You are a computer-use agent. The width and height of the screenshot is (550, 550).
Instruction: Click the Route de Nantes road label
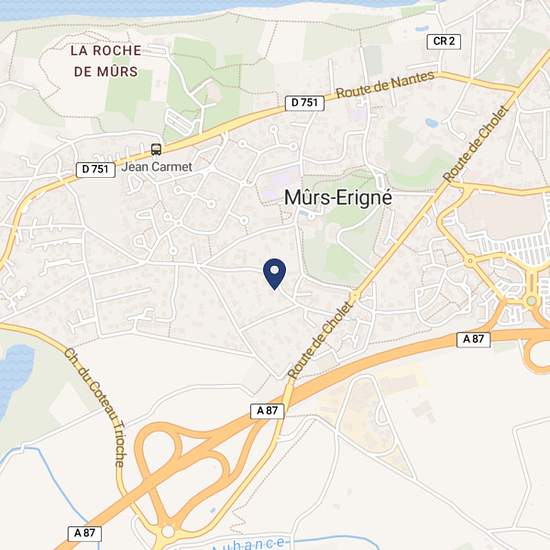(x=385, y=85)
